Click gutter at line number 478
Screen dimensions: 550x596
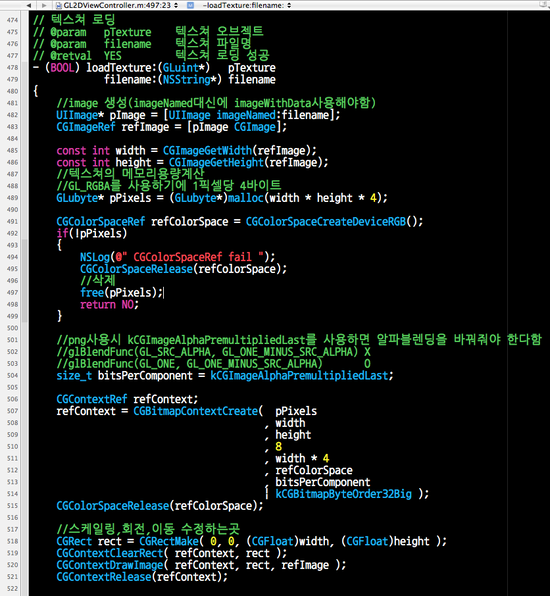pos(12,67)
